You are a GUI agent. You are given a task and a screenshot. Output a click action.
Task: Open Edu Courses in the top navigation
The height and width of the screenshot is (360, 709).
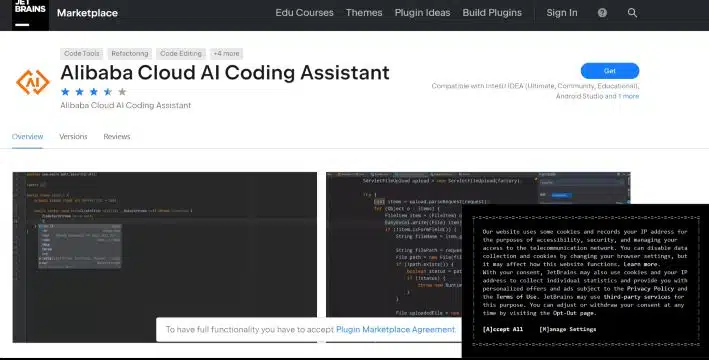[x=304, y=13]
